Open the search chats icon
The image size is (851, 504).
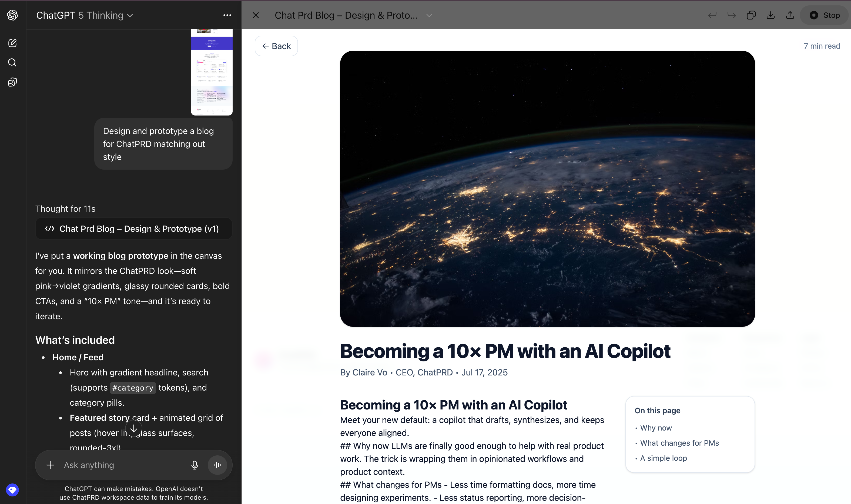pyautogui.click(x=12, y=62)
